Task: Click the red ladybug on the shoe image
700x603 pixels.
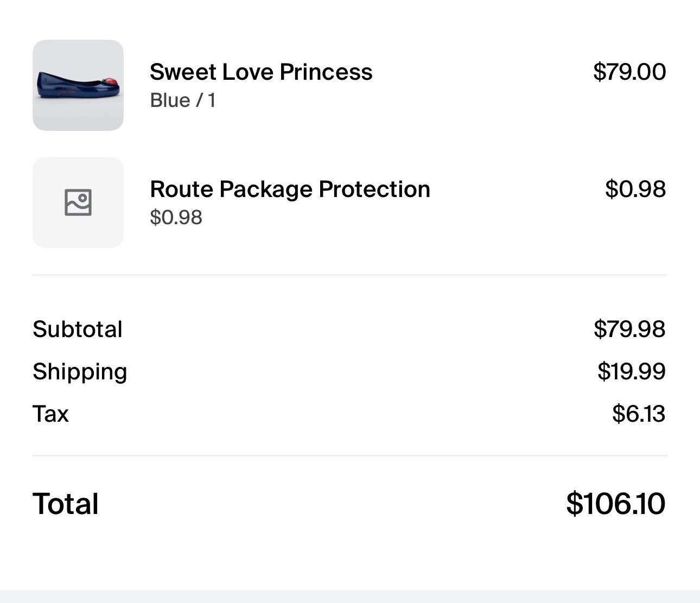Action: pyautogui.click(x=112, y=82)
